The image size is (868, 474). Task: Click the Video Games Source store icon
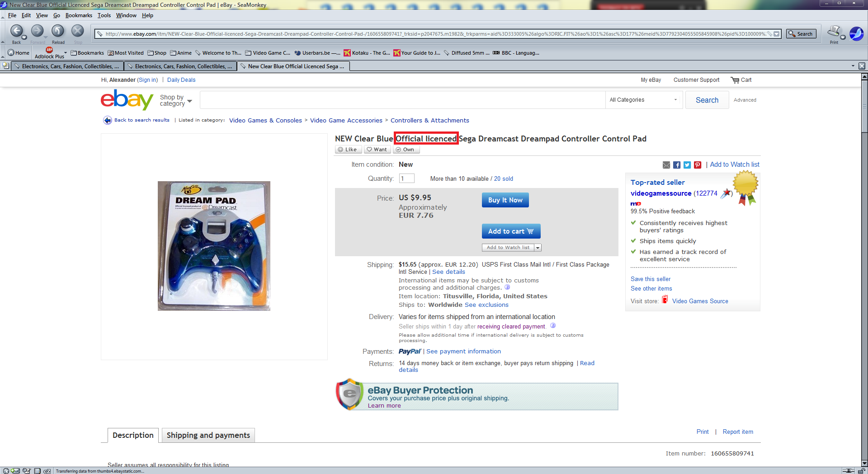coord(665,300)
